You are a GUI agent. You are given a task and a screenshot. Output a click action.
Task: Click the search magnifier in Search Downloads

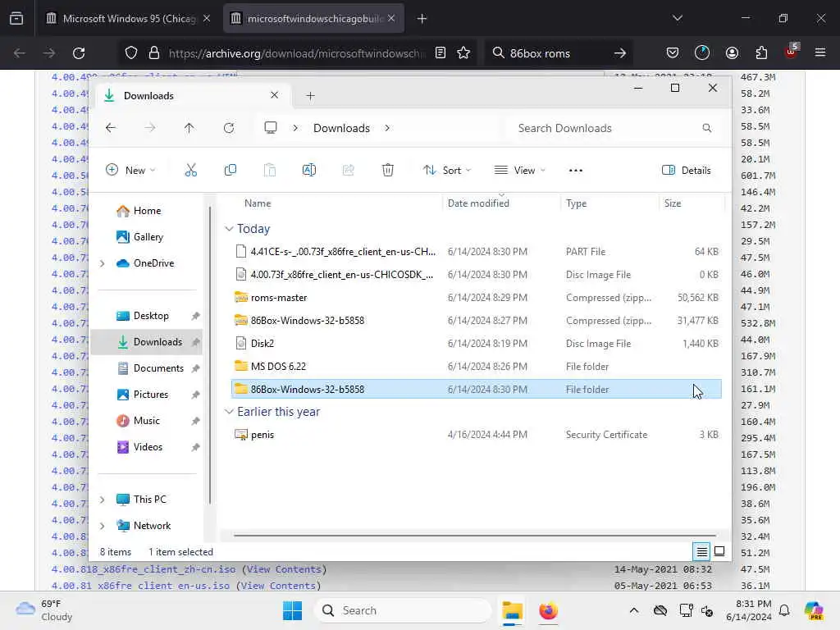point(706,128)
